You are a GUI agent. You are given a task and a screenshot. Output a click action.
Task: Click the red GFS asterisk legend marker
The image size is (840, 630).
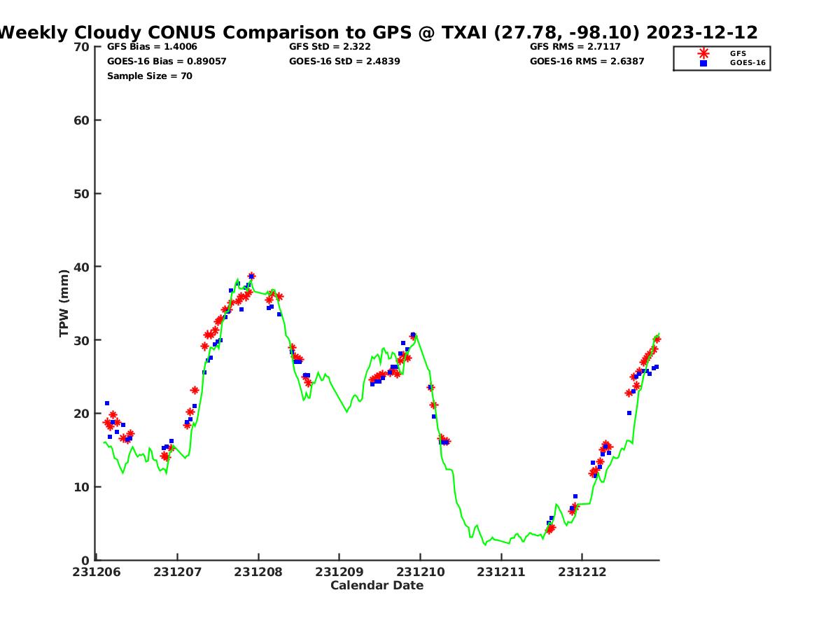tap(703, 53)
